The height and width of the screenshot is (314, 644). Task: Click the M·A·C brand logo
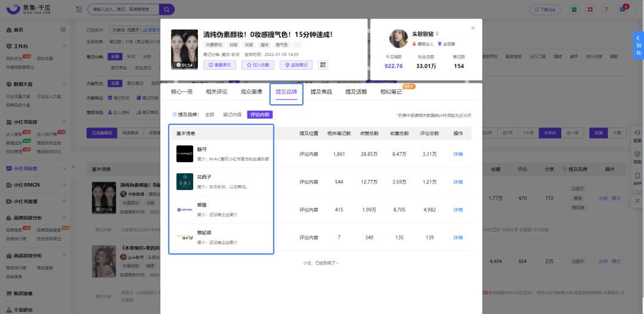pyautogui.click(x=184, y=154)
